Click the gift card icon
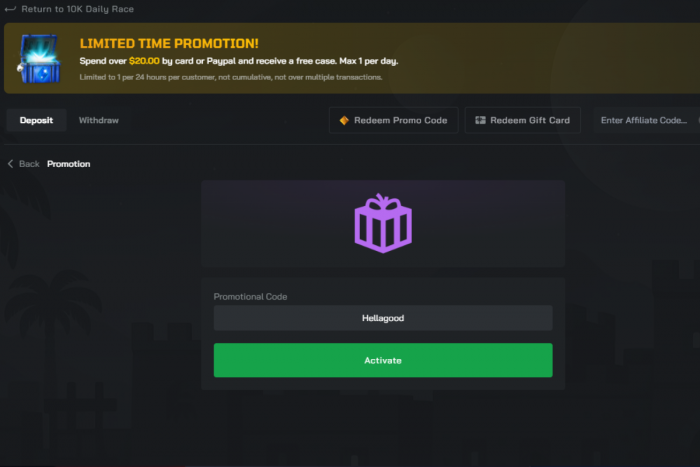 click(x=480, y=120)
